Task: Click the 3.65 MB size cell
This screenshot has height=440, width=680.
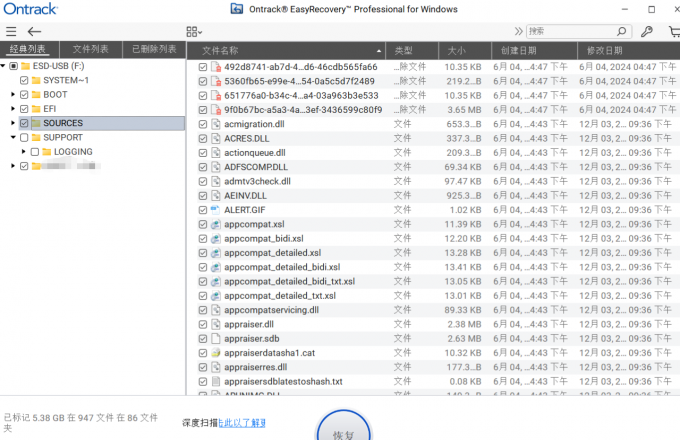Action: click(x=464, y=110)
